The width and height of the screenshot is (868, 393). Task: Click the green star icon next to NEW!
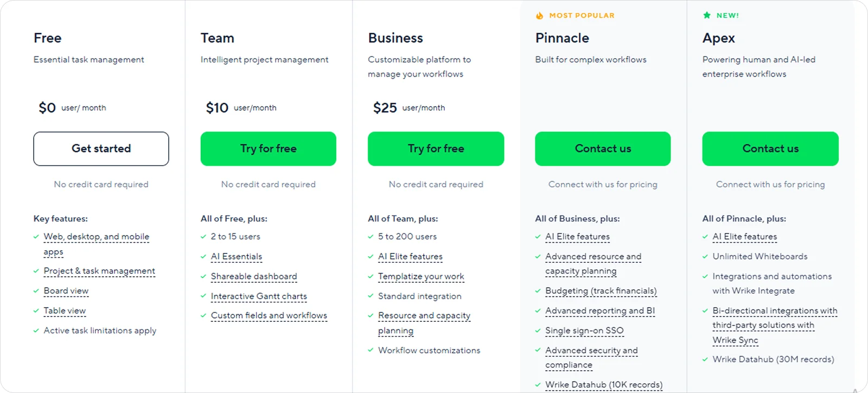(x=706, y=15)
